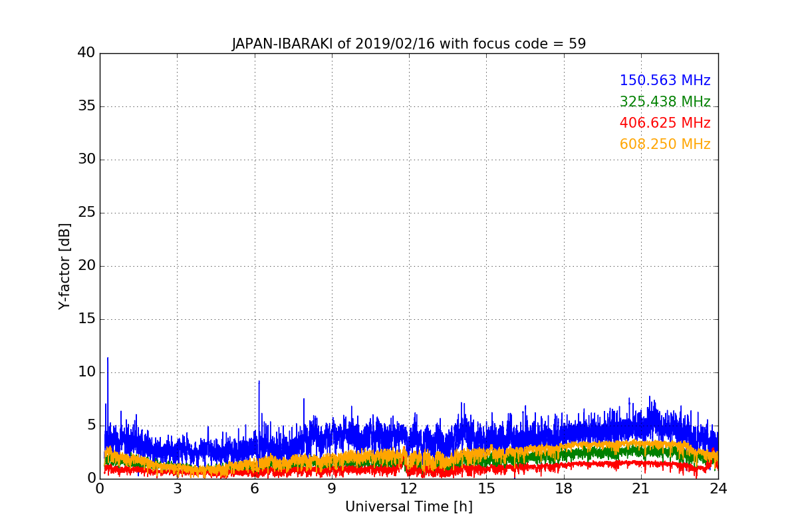The height and width of the screenshot is (532, 798).
Task: Click the x-axis tick label 18
Action: (x=564, y=489)
